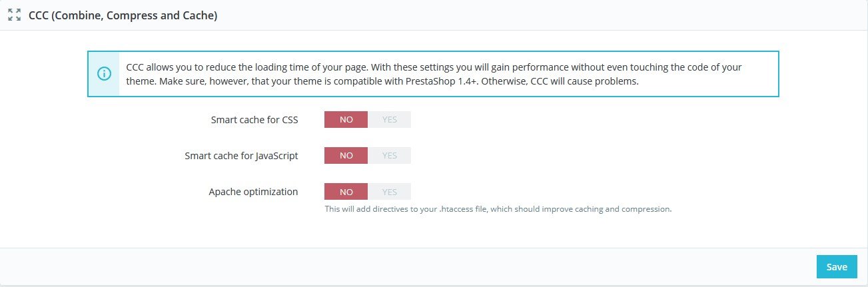Click the 'Smart cache for JavaScript' label

point(241,156)
